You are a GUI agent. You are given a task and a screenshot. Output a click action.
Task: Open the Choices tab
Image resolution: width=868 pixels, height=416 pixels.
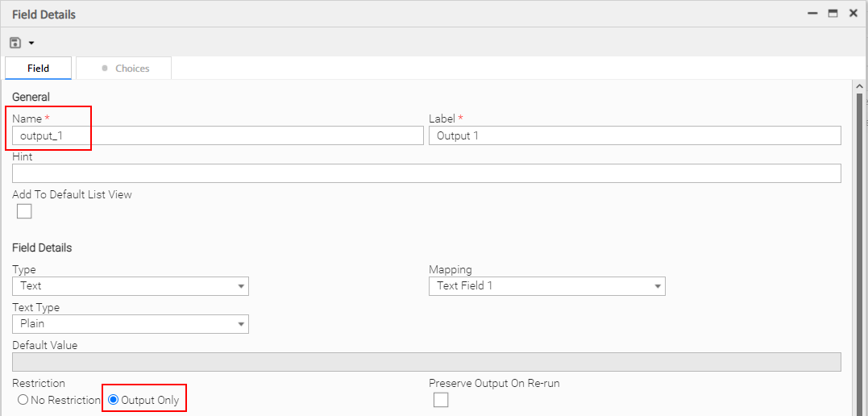125,69
